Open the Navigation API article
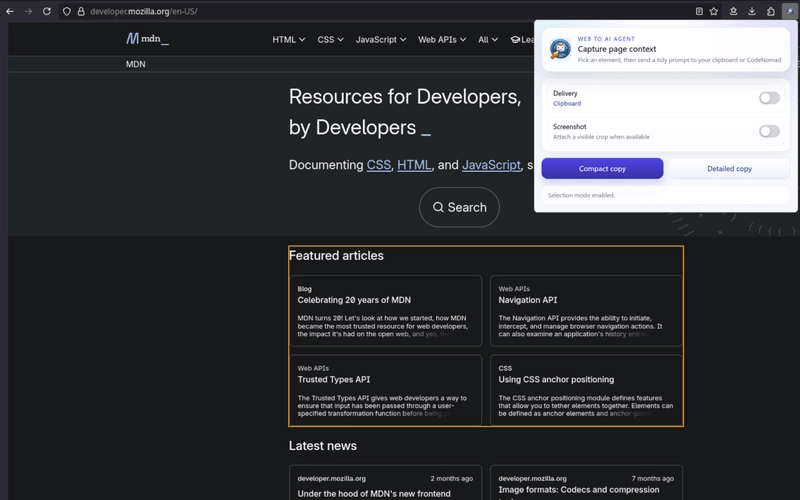This screenshot has width=800, height=500. (528, 300)
